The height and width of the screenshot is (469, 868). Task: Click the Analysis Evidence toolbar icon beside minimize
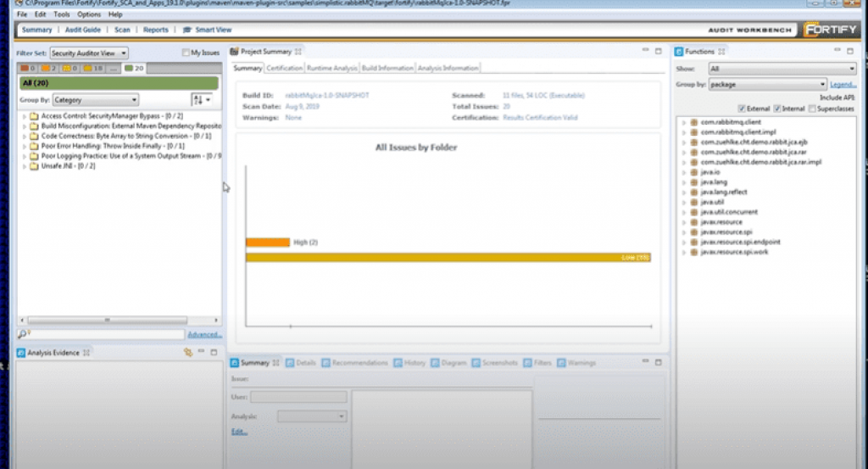[x=188, y=352]
